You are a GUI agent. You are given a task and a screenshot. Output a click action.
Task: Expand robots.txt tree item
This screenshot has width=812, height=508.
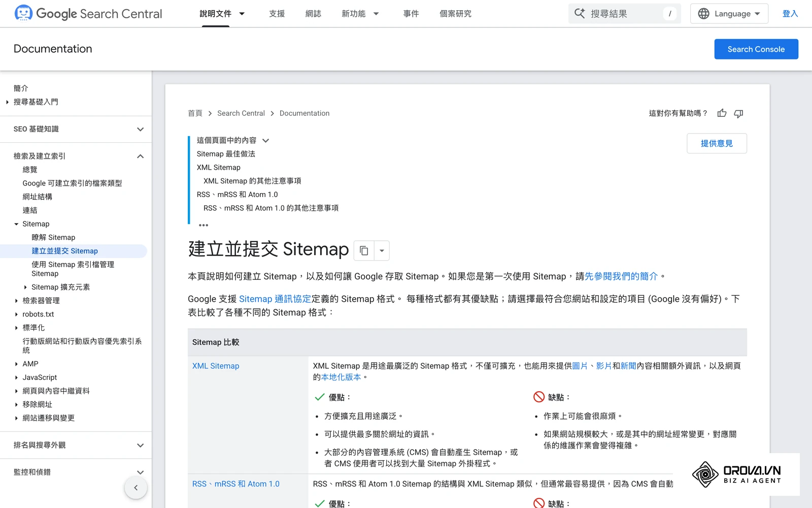coord(16,314)
